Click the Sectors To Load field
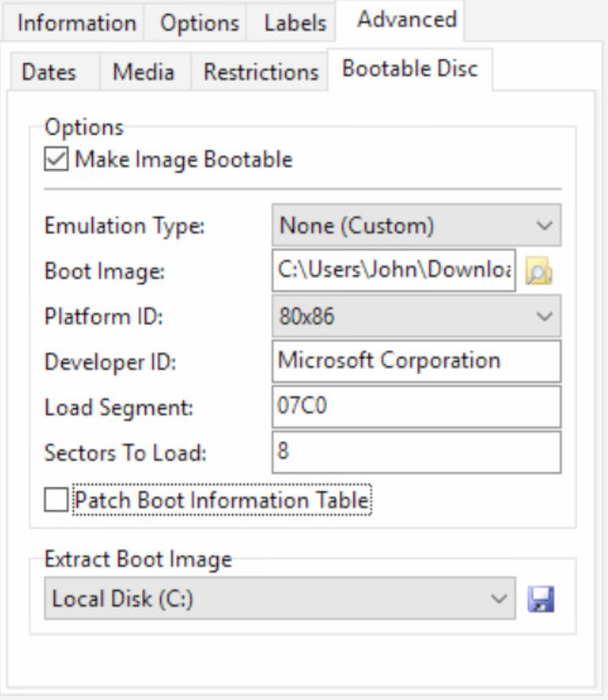Image resolution: width=608 pixels, height=700 pixels. [416, 452]
